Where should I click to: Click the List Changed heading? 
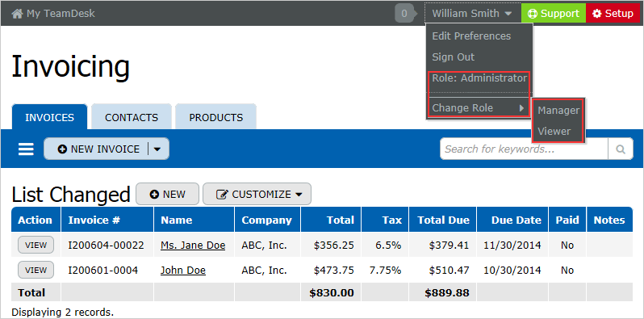(71, 195)
